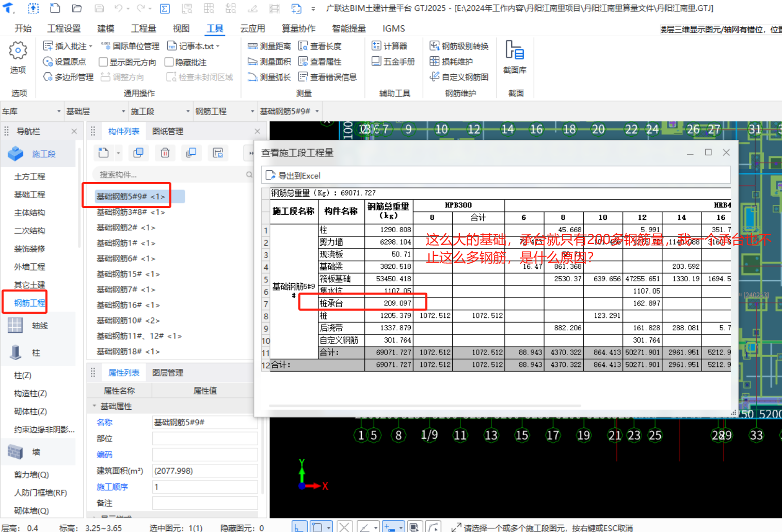The image size is (782, 532).
Task: Toggle 隐藏批注 checkbox
Action: pos(169,62)
